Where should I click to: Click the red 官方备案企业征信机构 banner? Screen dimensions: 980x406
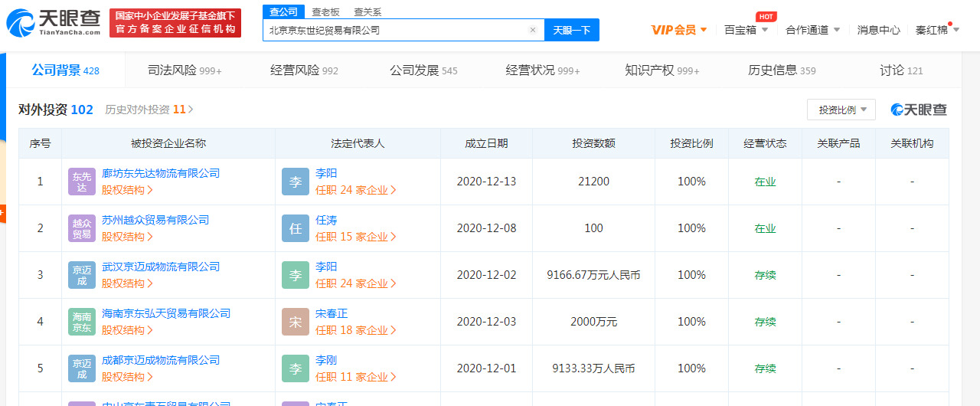pyautogui.click(x=175, y=23)
